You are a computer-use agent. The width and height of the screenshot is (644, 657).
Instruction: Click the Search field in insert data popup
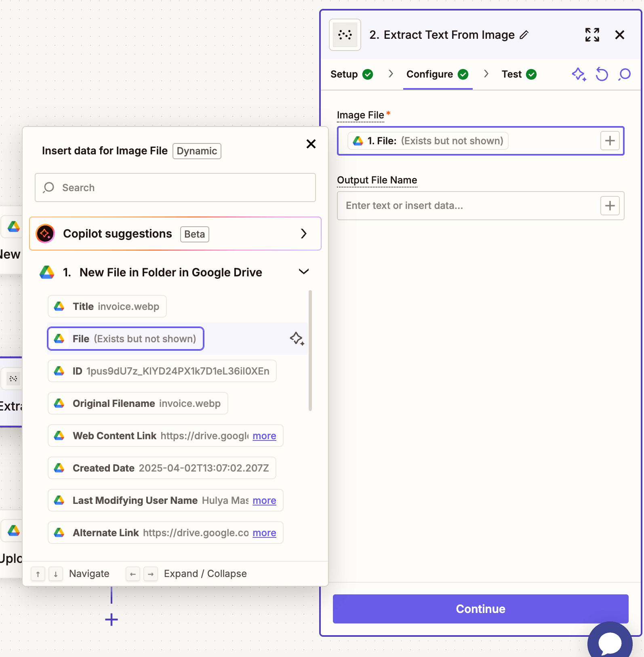[x=175, y=187]
